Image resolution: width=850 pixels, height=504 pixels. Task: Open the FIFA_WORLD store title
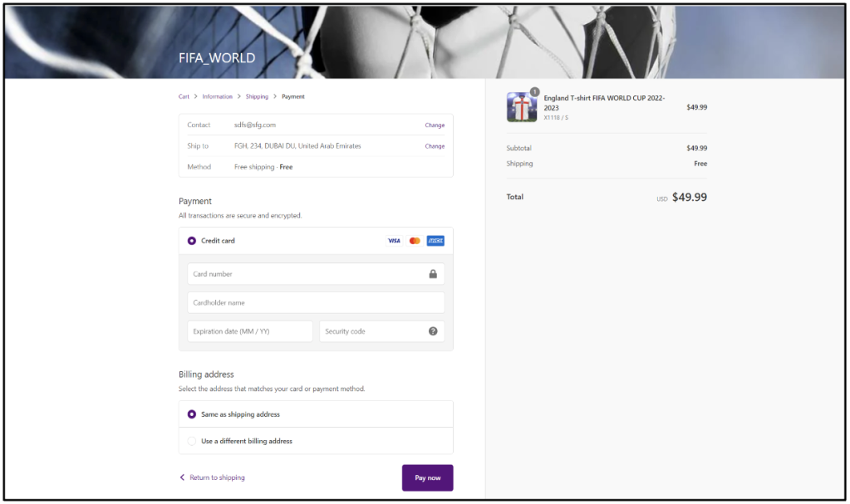click(217, 58)
